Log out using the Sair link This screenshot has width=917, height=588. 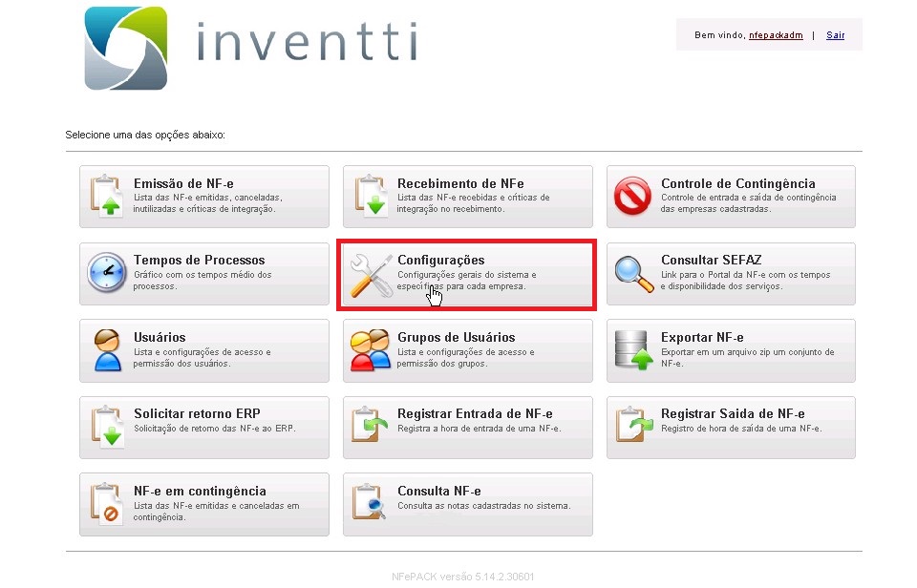click(835, 35)
